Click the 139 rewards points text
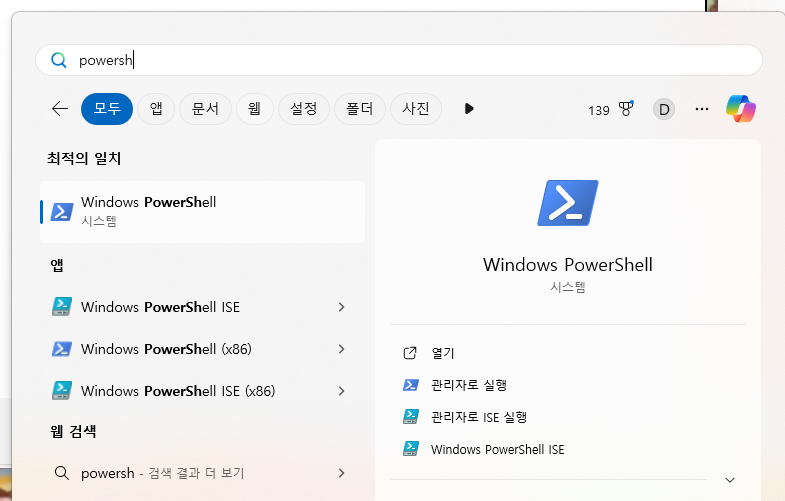Screen dimensions: 785x501 598,110
